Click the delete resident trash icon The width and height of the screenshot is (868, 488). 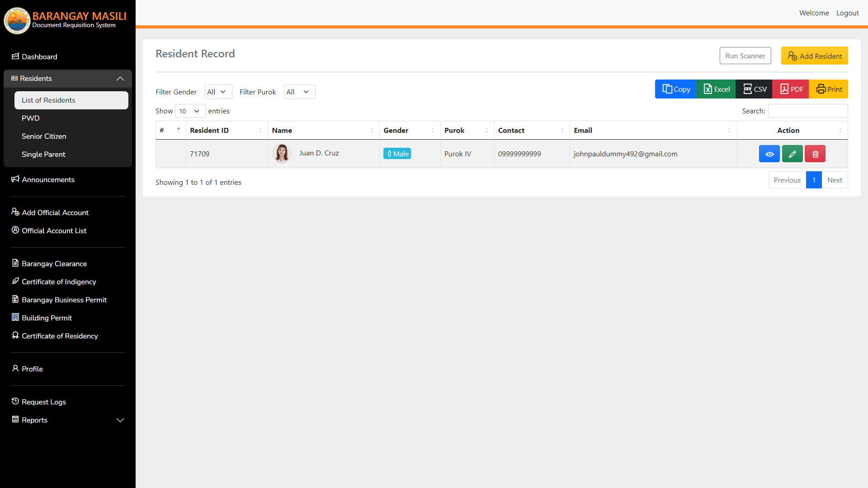coord(815,154)
